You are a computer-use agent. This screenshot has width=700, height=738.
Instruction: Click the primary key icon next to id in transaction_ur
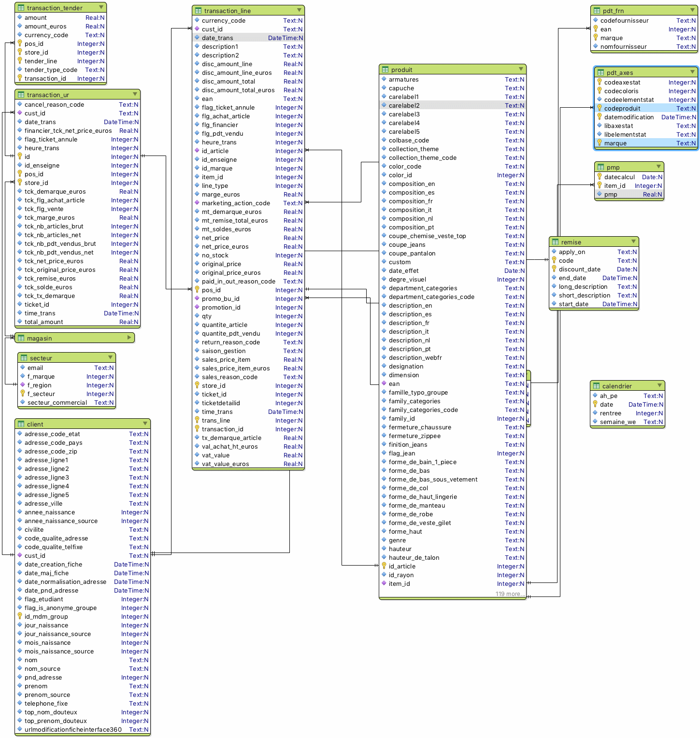pos(19,156)
